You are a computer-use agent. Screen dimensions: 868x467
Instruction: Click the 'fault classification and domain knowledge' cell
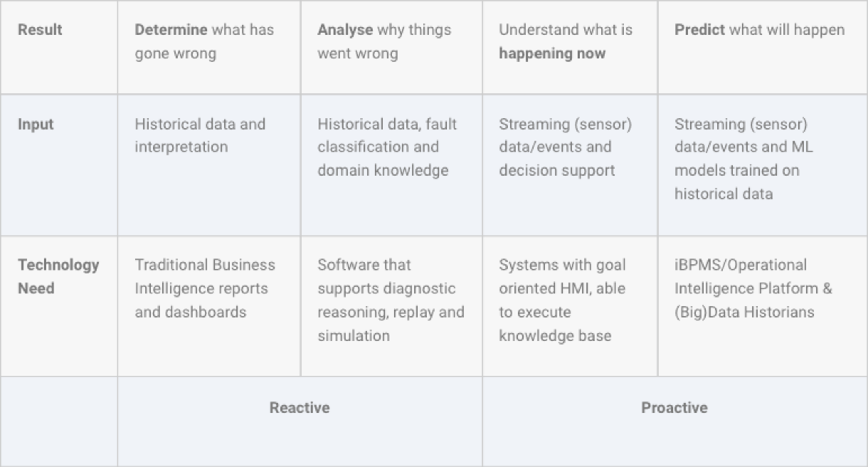pyautogui.click(x=392, y=165)
